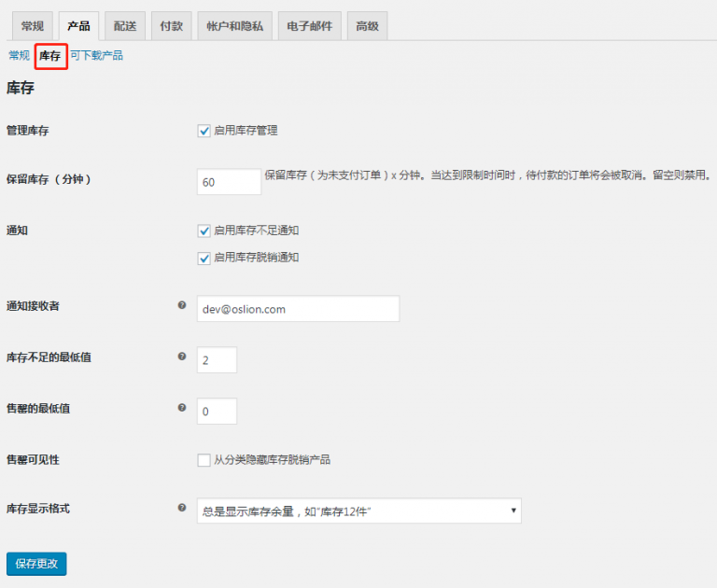This screenshot has height=588, width=717.
Task: Toggle 启用库存管理 checkbox
Action: pyautogui.click(x=204, y=131)
